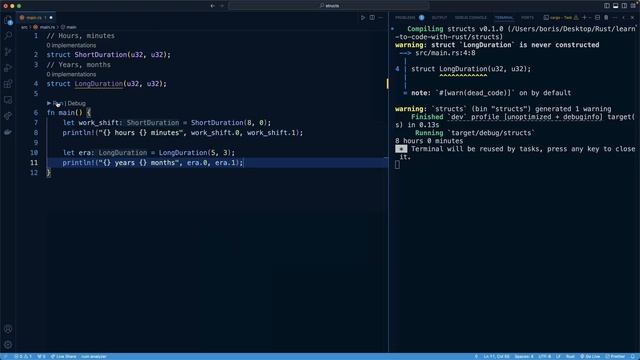Switch to the Debug Console tab
640x360 pixels.
tap(471, 18)
